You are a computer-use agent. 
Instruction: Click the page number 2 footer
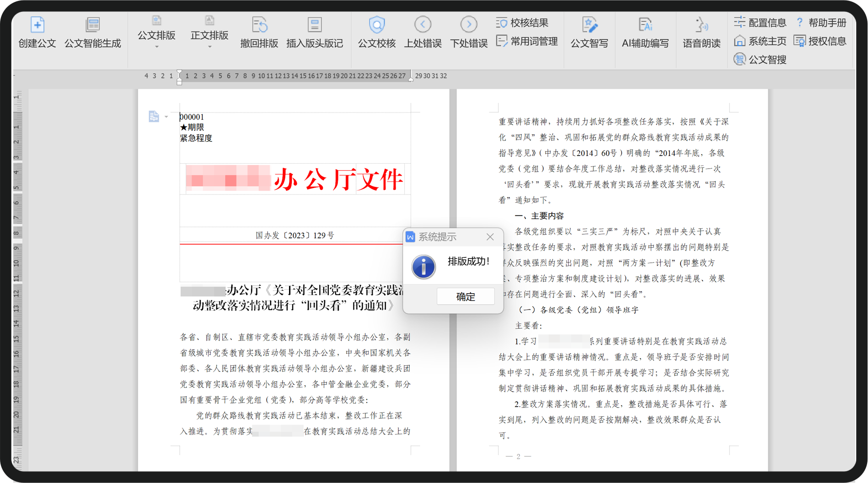(x=518, y=456)
